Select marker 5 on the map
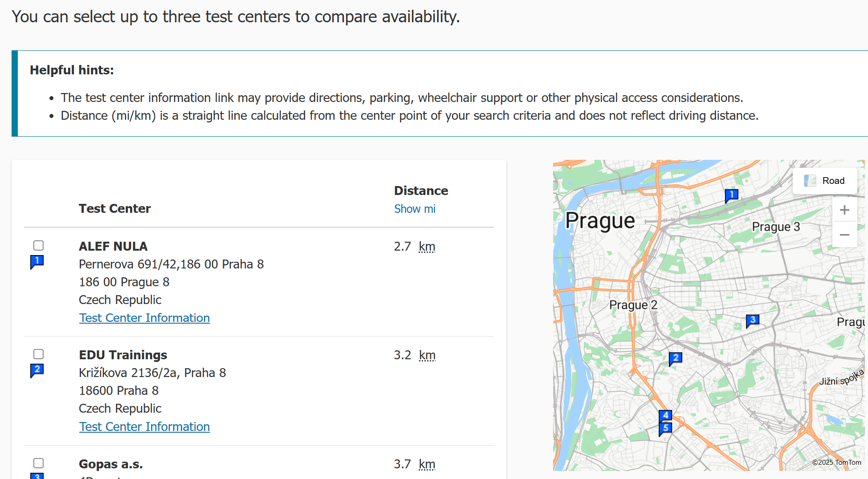 [665, 428]
